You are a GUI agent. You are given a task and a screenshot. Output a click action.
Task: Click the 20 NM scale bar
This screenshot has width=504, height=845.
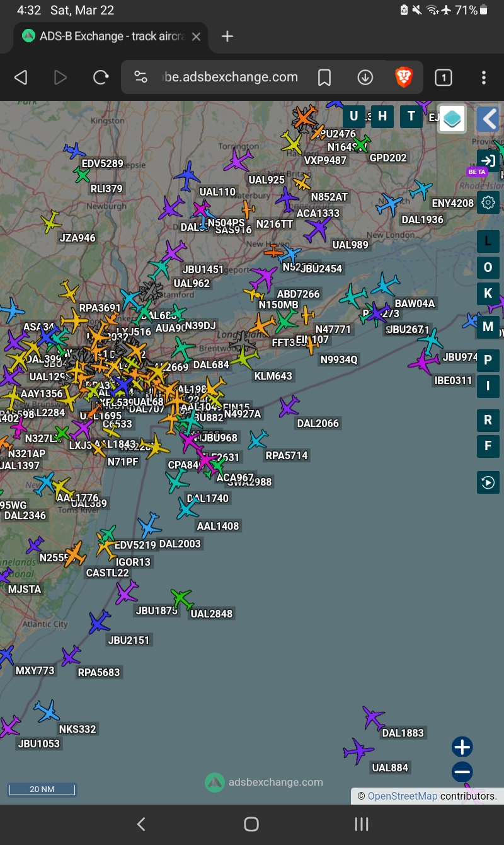point(42,790)
